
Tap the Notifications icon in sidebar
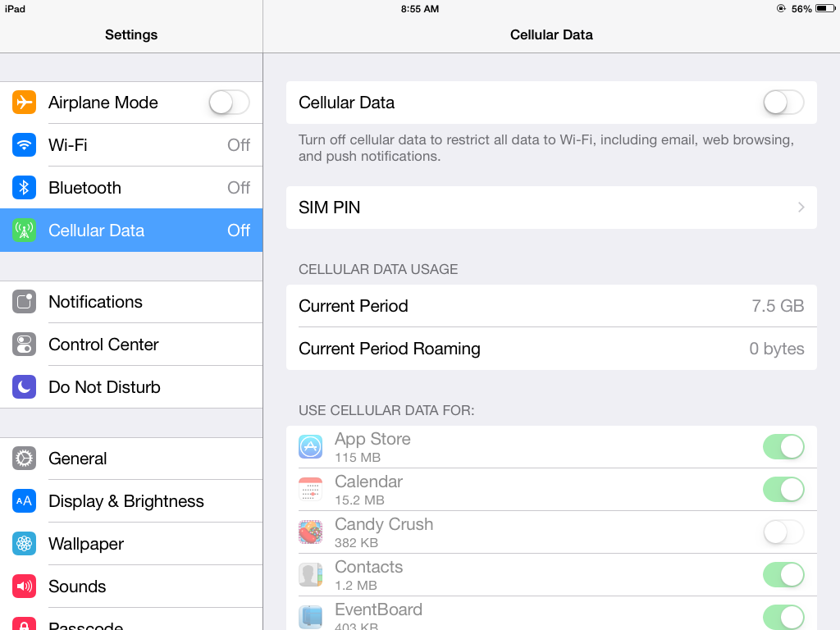[25, 302]
